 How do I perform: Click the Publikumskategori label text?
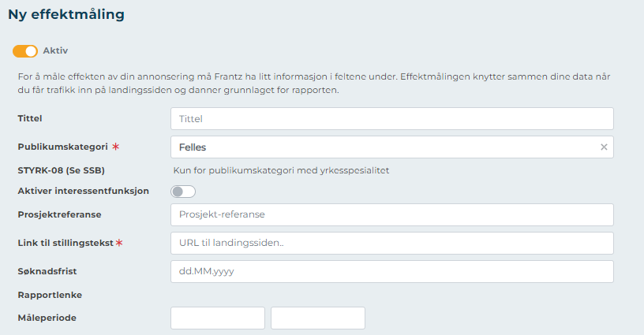[62, 147]
